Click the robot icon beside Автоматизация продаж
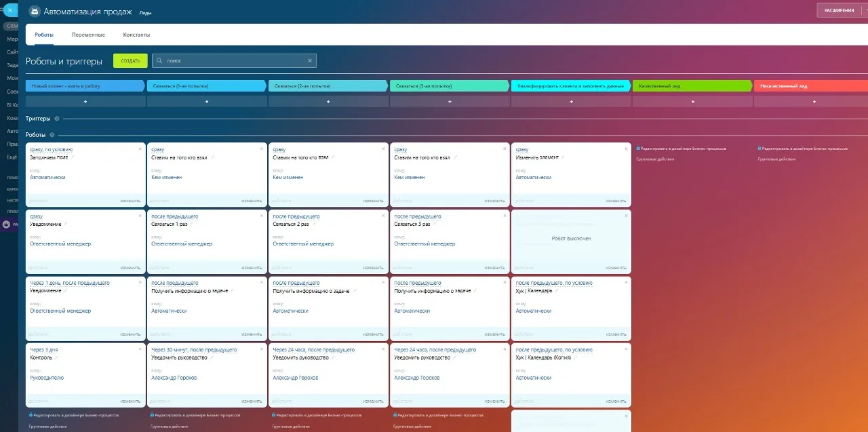 click(34, 12)
